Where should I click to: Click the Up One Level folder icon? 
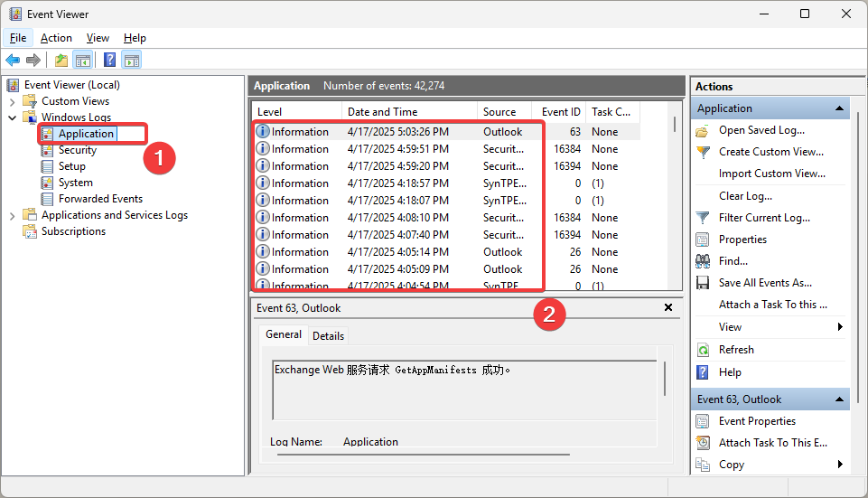click(x=61, y=61)
